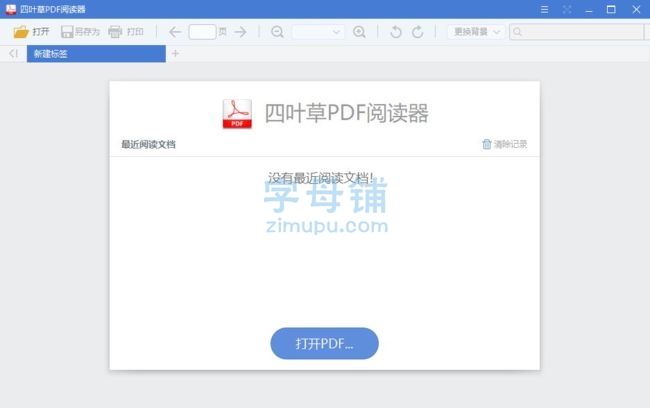Minimize the PDF reader window
The width and height of the screenshot is (650, 408).
[589, 11]
